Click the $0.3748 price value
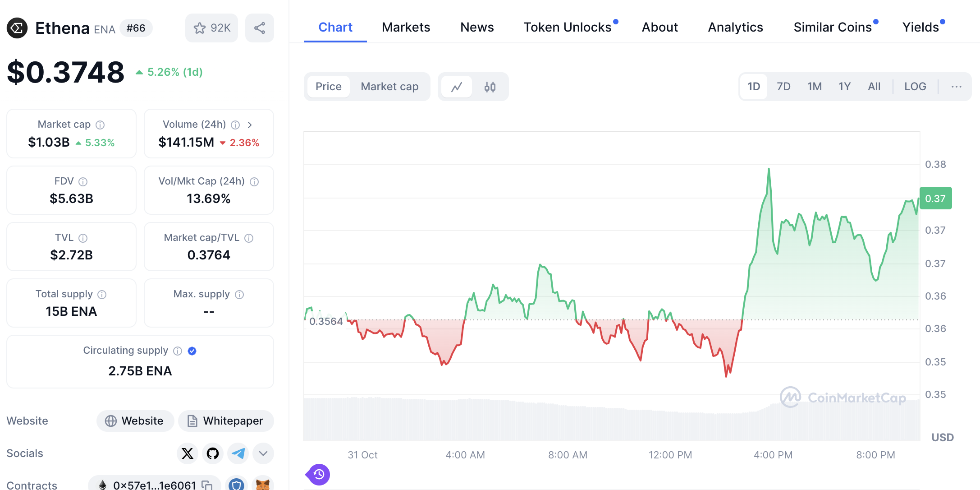This screenshot has width=980, height=490. 66,72
